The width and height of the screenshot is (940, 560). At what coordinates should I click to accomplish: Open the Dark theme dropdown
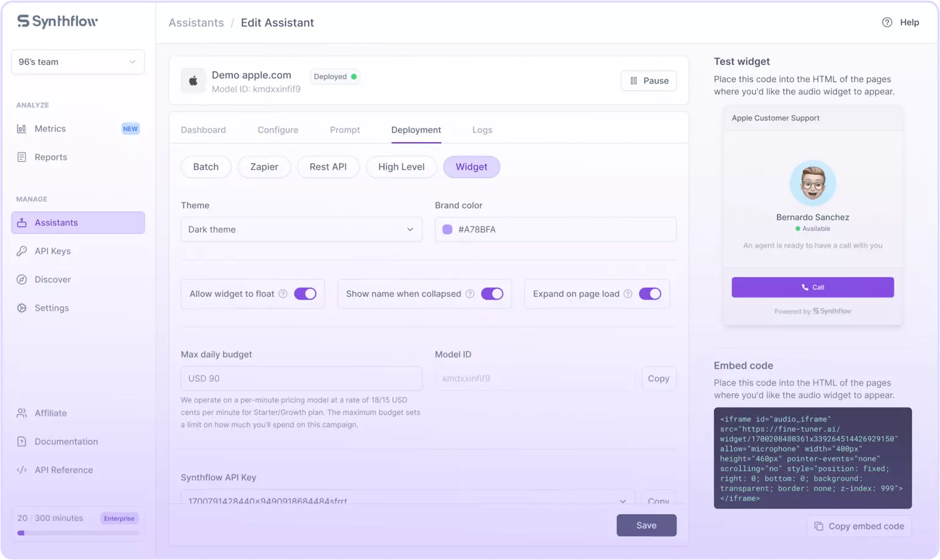click(x=301, y=229)
